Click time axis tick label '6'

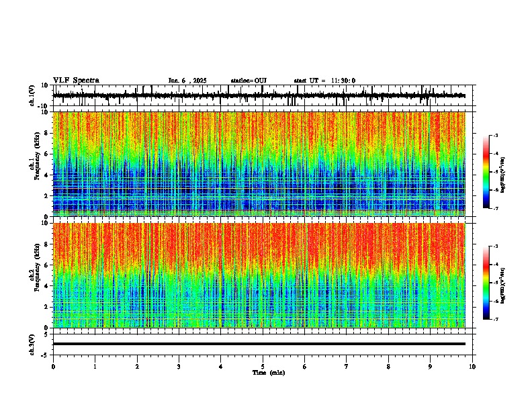point(305,367)
